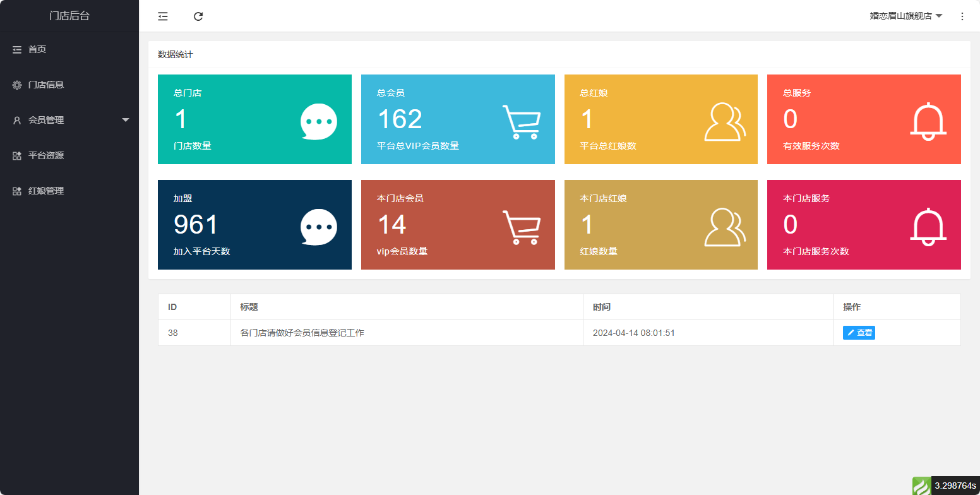Screen dimensions: 980x495
Task: Click the dark blue 加盟 961 days card
Action: [254, 225]
